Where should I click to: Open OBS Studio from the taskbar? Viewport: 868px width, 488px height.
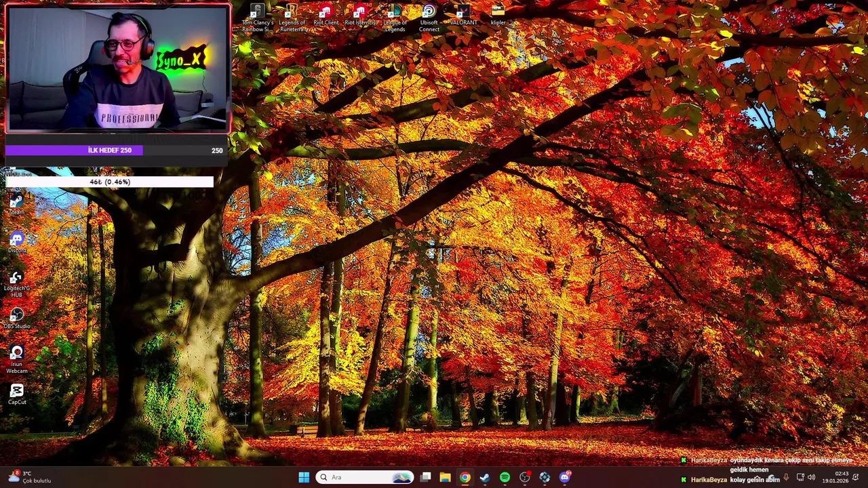[x=525, y=477]
